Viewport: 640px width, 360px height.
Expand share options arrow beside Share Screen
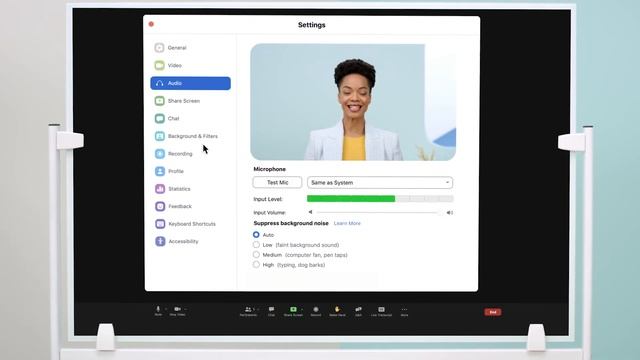tap(302, 309)
